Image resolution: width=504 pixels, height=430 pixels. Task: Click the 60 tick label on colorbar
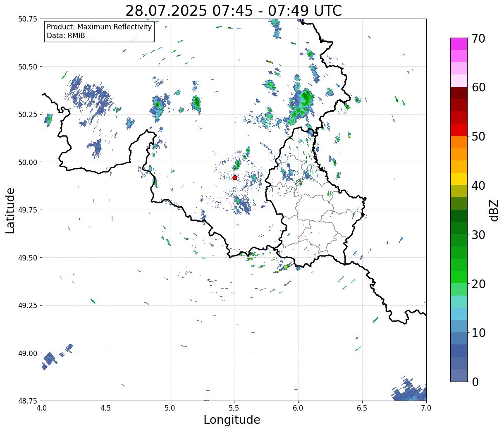[x=478, y=87]
